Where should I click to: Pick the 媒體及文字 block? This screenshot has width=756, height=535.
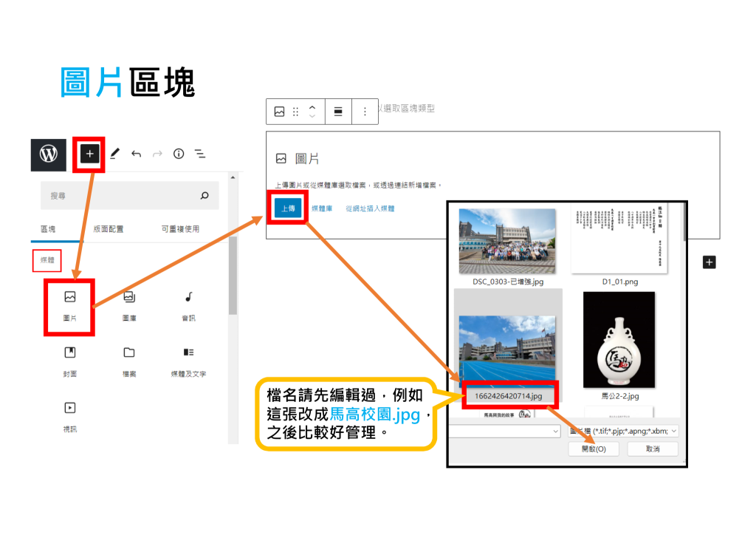(188, 361)
